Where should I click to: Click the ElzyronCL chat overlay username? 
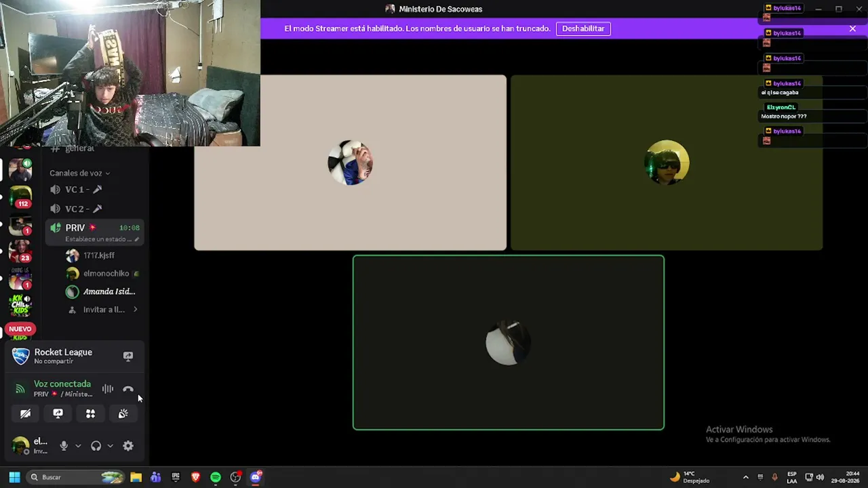(781, 107)
